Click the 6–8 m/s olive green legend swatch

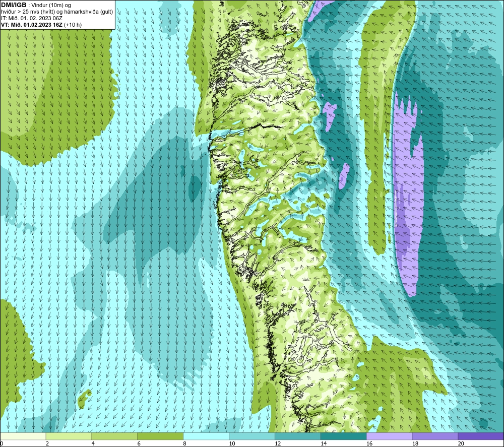[160, 436]
